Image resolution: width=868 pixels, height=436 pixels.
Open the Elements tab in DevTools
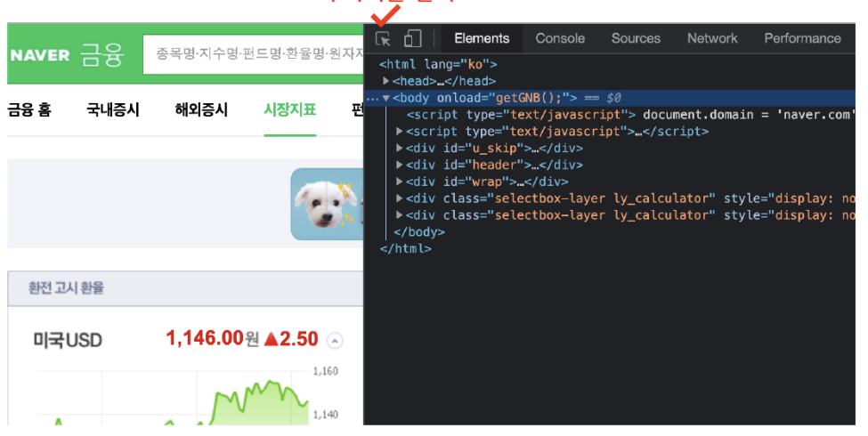[x=482, y=38]
